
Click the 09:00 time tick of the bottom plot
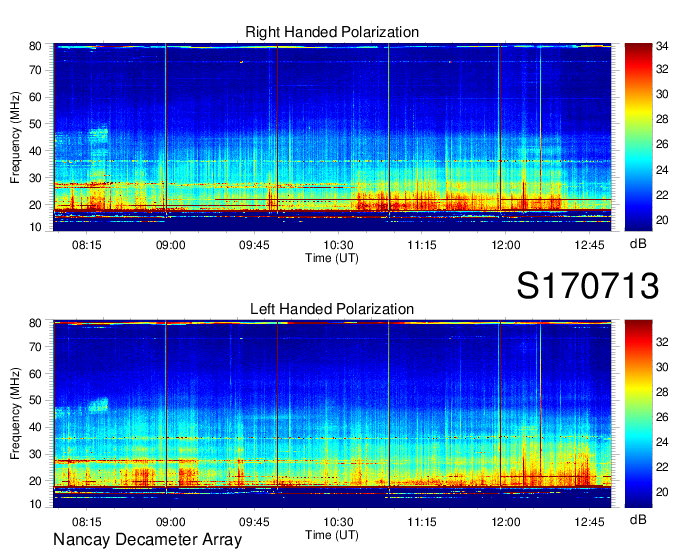170,522
